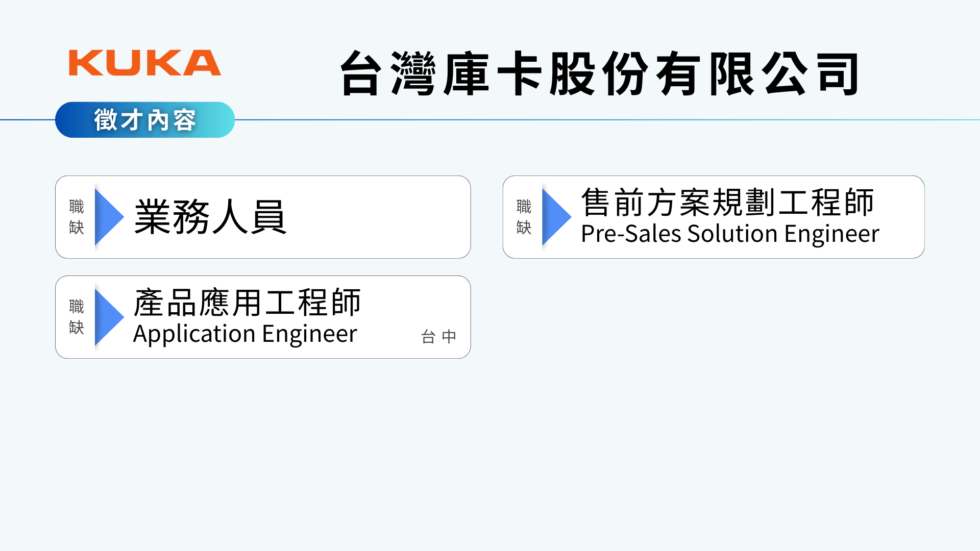Open the 徵才內容 section badge
980x551 pixels.
(145, 120)
